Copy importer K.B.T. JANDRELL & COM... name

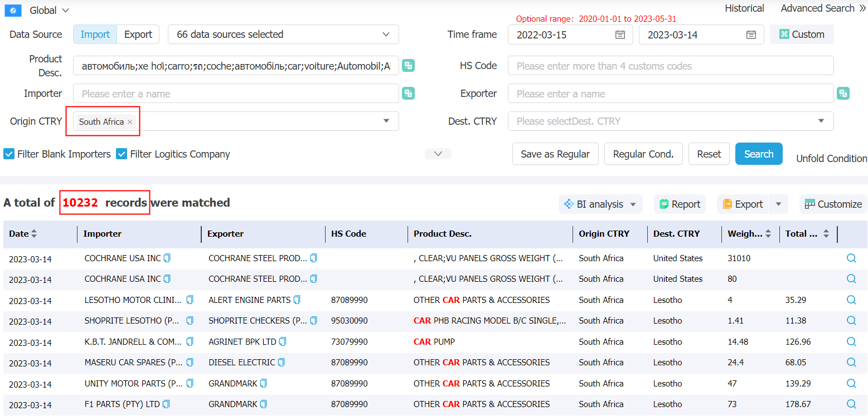coord(190,342)
